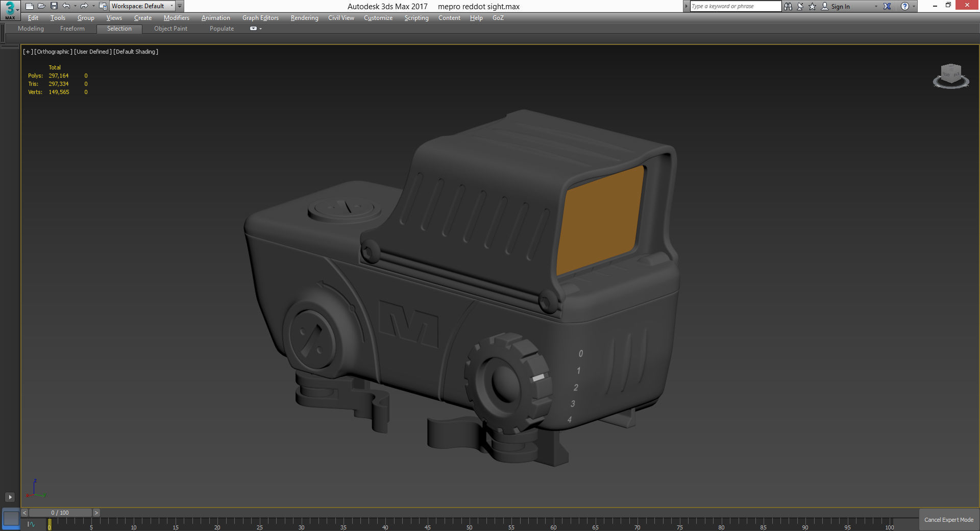Start a search with the binoculars icon

(x=789, y=6)
